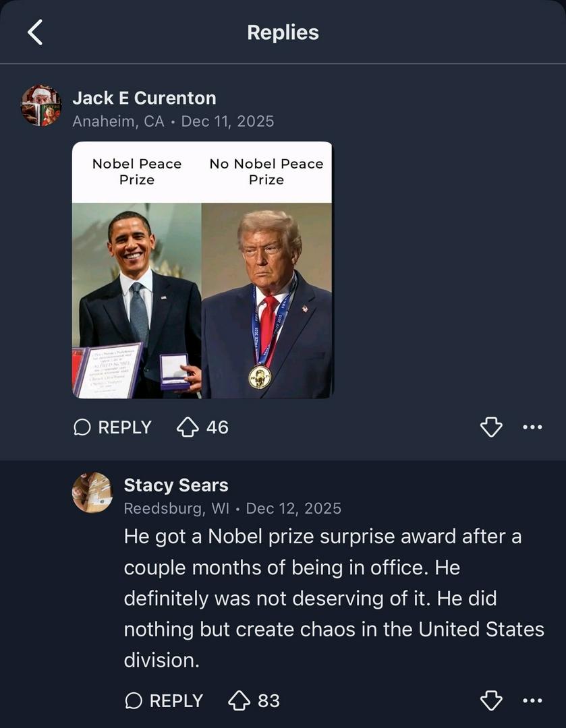Go back using the top-left arrow
The height and width of the screenshot is (728, 566).
pos(35,32)
